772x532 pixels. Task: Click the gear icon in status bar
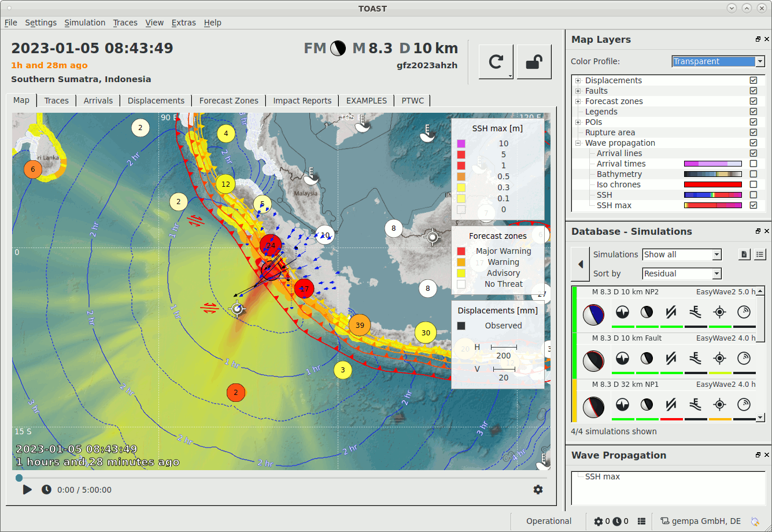(x=599, y=522)
